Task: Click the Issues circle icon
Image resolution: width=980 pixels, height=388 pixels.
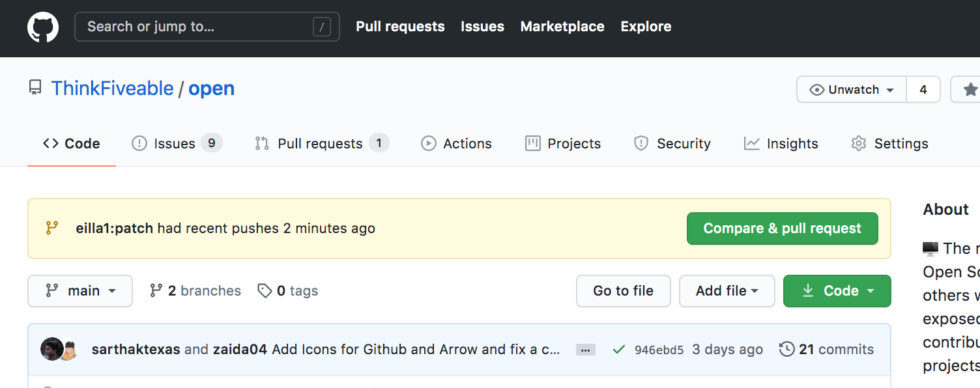Action: [x=139, y=144]
